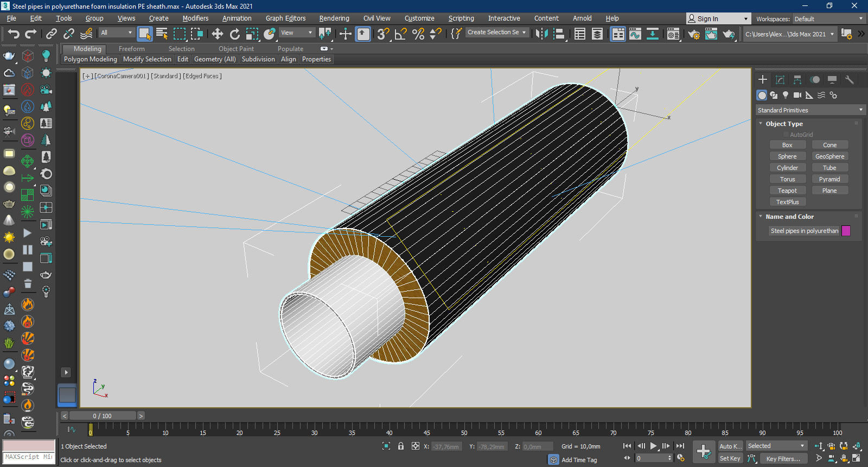
Task: Choose the Rectangular Selection Region tool
Action: tap(179, 34)
